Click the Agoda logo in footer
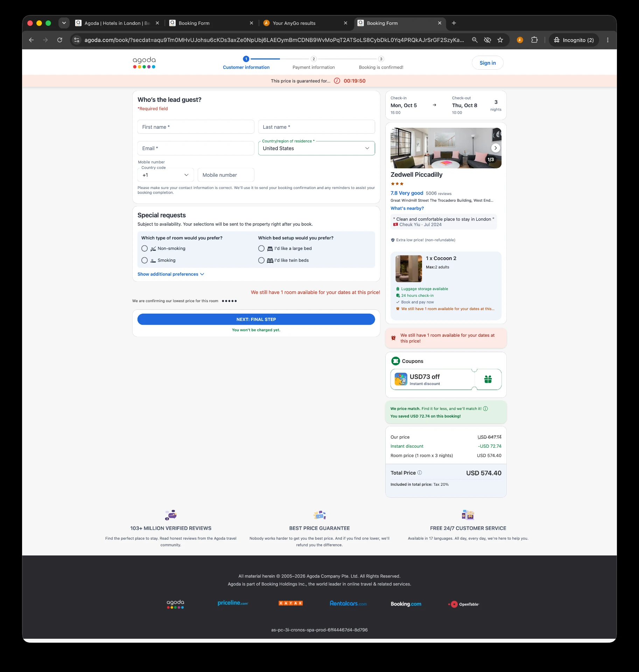 pos(175,604)
